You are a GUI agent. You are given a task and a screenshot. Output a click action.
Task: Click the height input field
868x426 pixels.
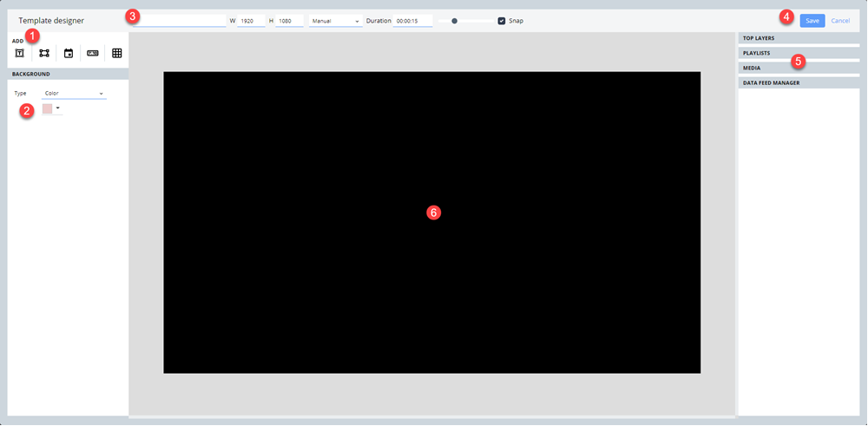pyautogui.click(x=289, y=21)
